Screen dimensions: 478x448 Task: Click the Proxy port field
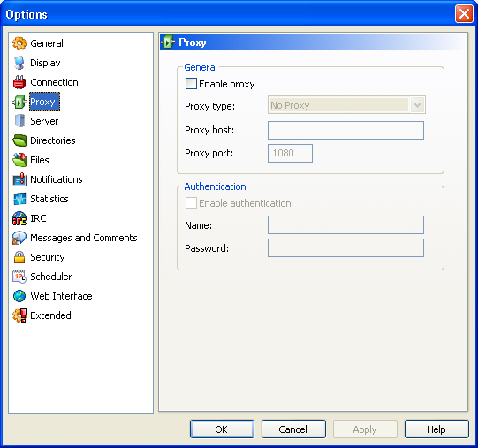pos(290,153)
